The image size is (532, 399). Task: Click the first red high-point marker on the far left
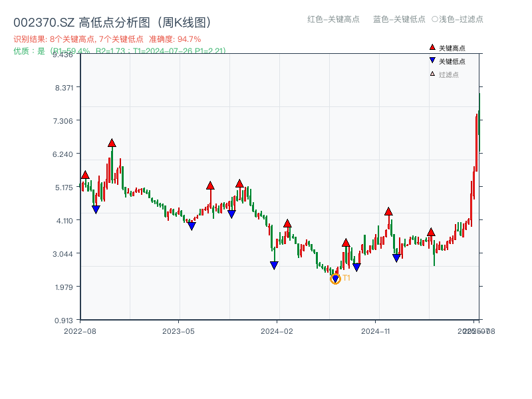(x=85, y=175)
